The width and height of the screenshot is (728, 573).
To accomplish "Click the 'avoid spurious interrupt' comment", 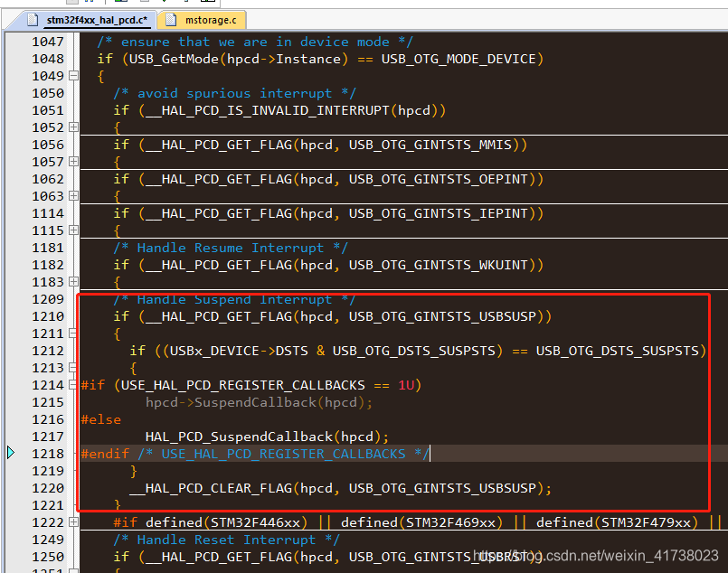I will (x=234, y=94).
